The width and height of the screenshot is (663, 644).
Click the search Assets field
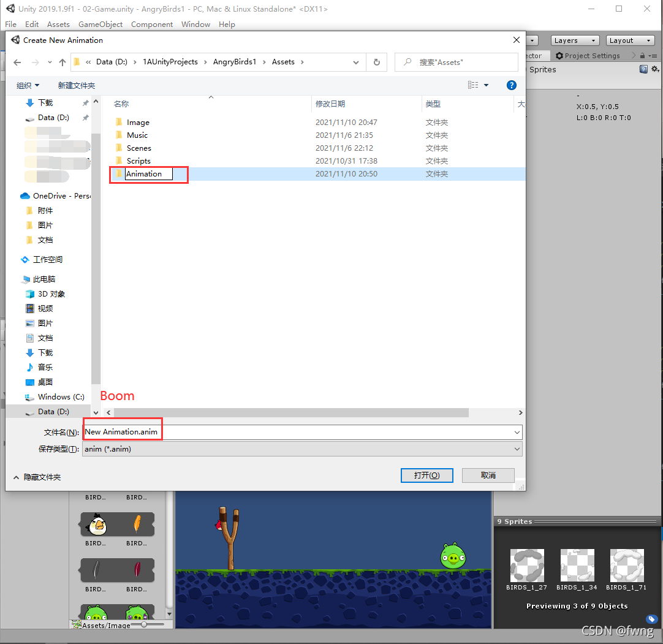coord(457,62)
